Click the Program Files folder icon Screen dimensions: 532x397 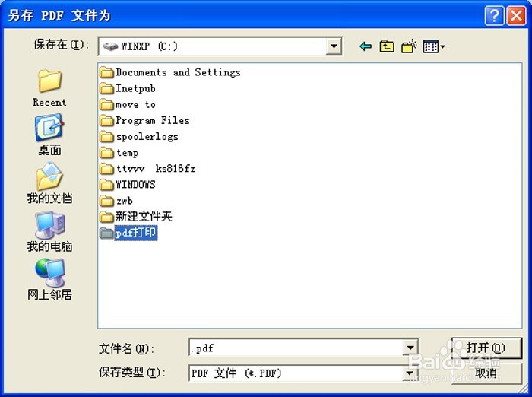tap(106, 121)
